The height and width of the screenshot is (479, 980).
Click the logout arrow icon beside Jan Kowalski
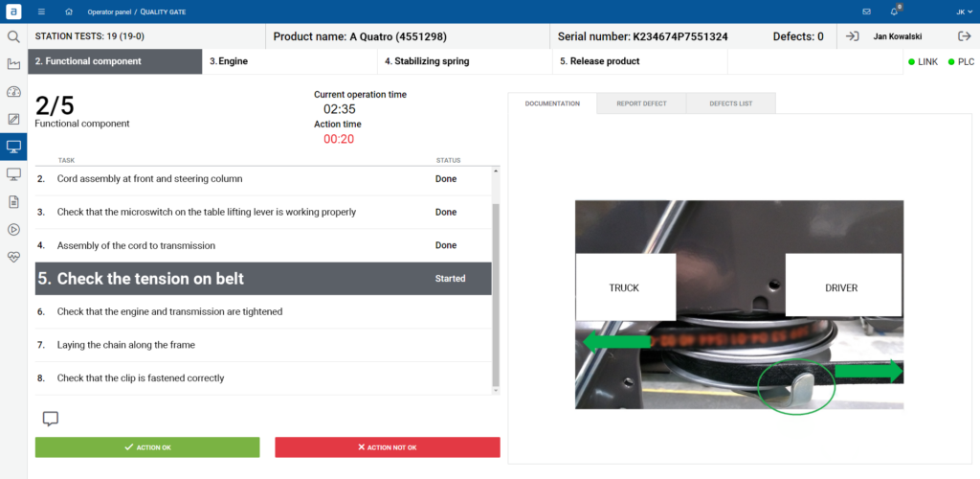point(964,36)
